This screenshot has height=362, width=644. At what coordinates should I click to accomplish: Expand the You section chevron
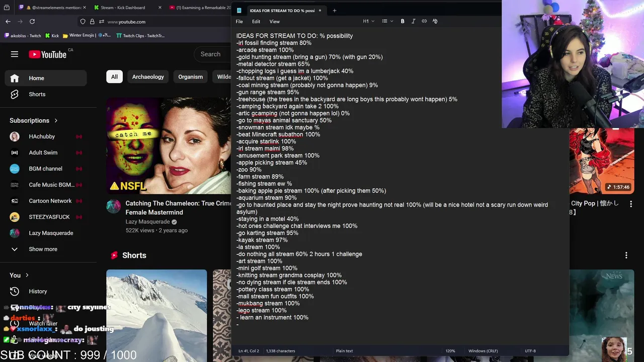click(x=27, y=275)
